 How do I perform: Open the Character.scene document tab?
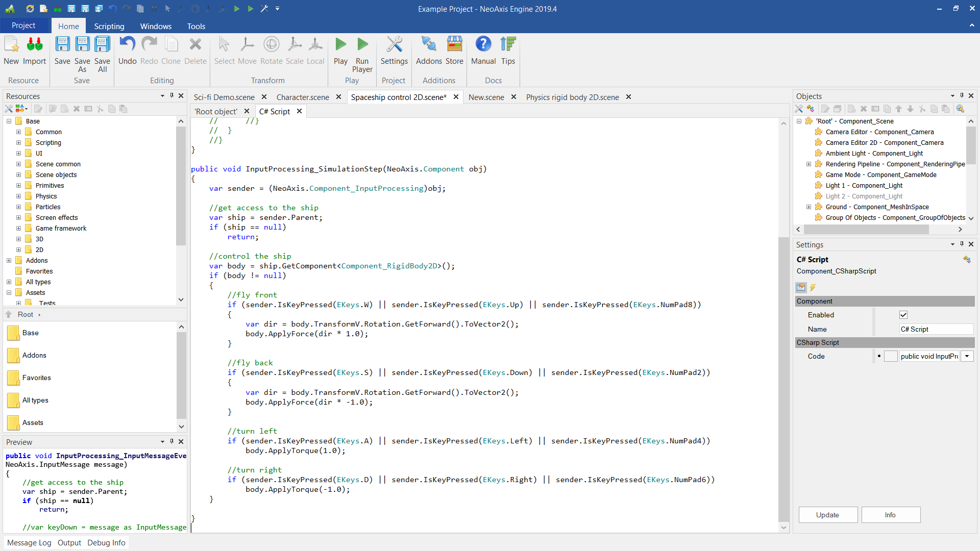(x=303, y=97)
